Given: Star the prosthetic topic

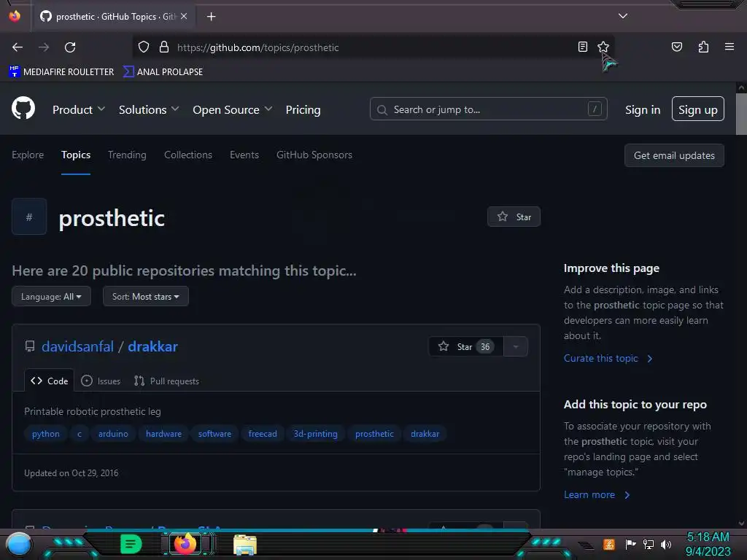Looking at the screenshot, I should [x=514, y=217].
